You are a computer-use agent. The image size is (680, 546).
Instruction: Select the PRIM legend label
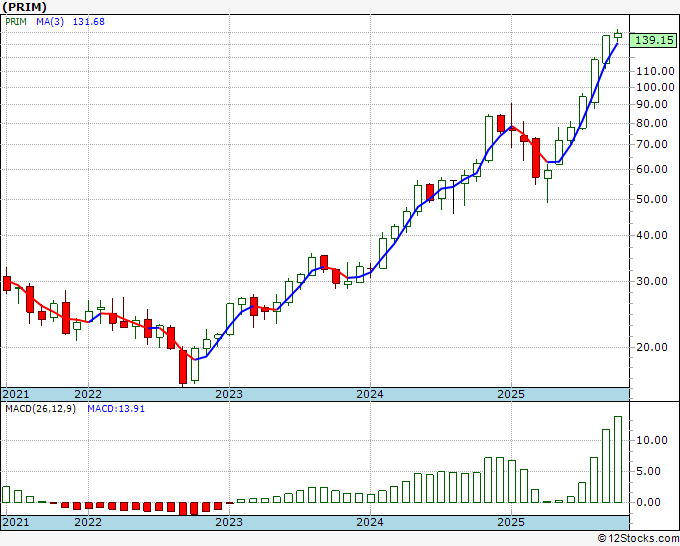click(16, 21)
